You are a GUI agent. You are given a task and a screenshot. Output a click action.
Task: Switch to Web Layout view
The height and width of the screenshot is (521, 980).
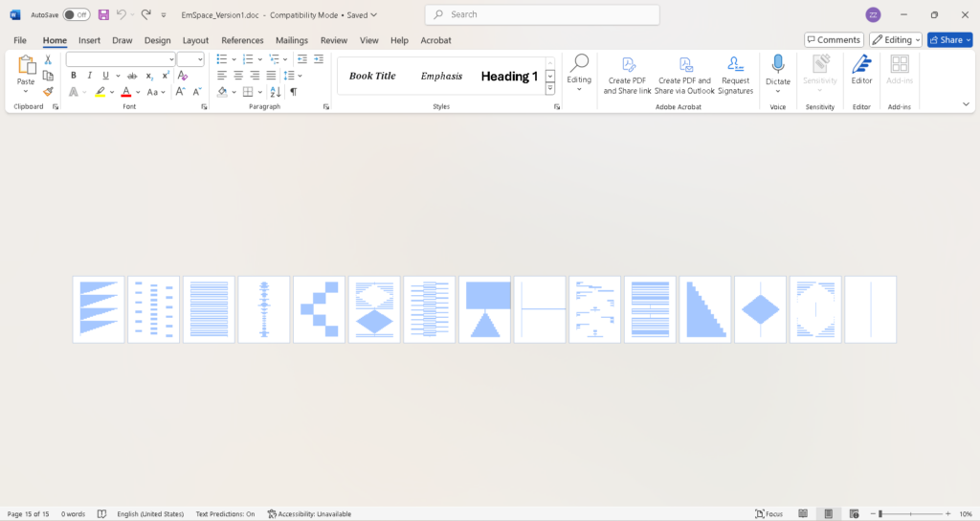(x=854, y=514)
